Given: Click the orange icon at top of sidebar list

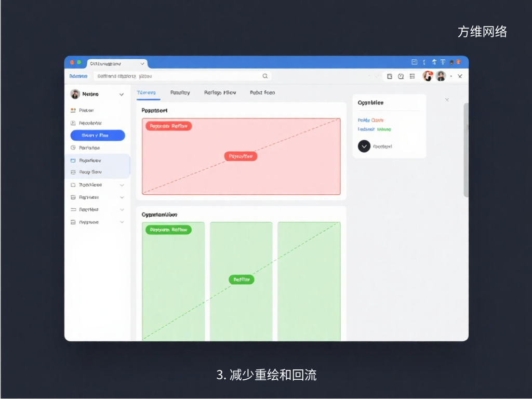Looking at the screenshot, I should point(73,111).
